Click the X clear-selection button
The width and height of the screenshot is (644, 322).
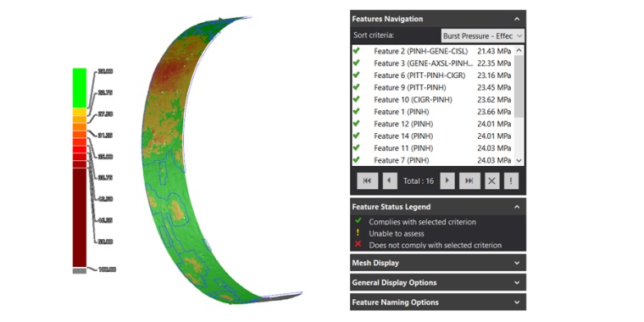tap(491, 180)
